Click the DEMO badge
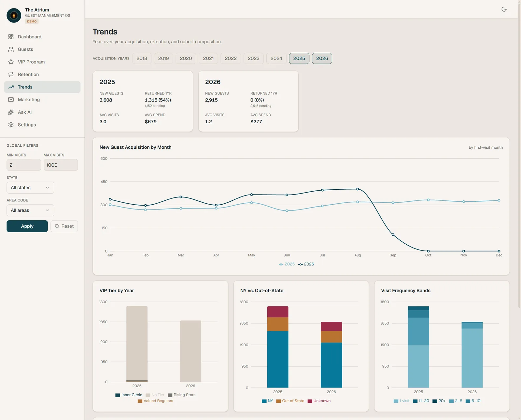Image resolution: width=521 pixels, height=420 pixels. click(32, 21)
